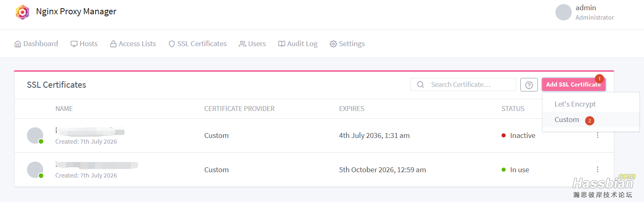Open three-dot menu for Inactive certificate
This screenshot has width=644, height=202.
597,135
